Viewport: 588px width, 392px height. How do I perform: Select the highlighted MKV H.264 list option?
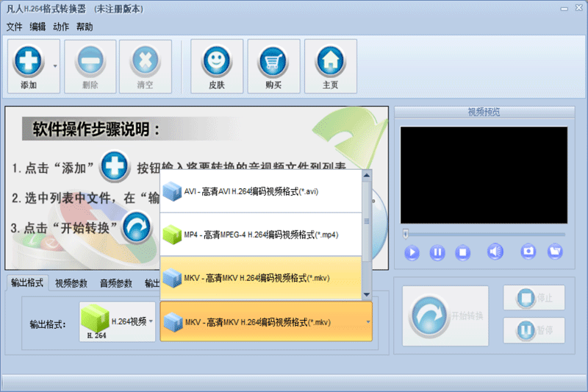point(261,278)
